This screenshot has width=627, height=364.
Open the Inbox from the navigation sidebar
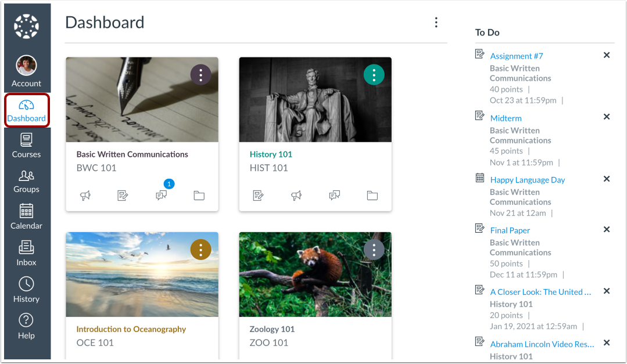26,253
